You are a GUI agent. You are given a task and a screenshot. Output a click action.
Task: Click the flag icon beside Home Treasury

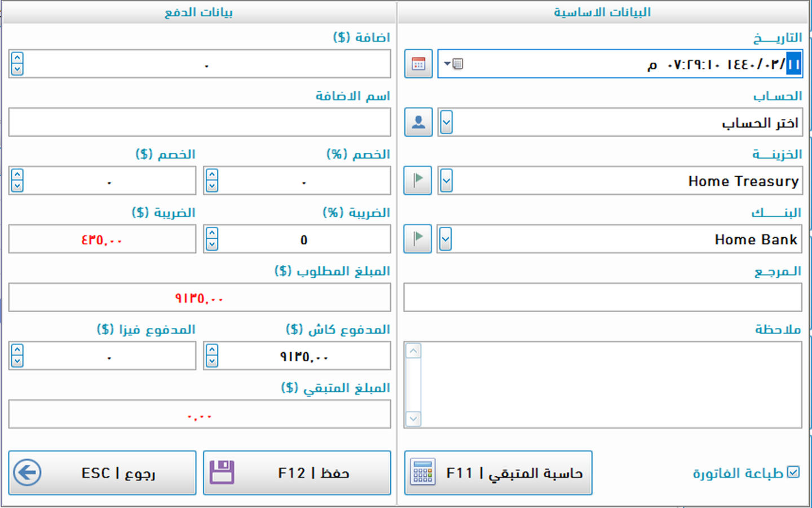[x=417, y=181]
